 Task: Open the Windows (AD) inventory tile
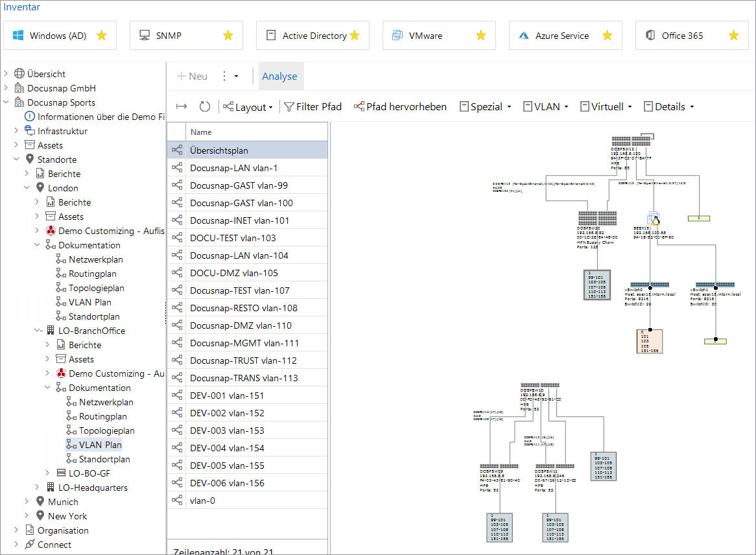point(60,35)
